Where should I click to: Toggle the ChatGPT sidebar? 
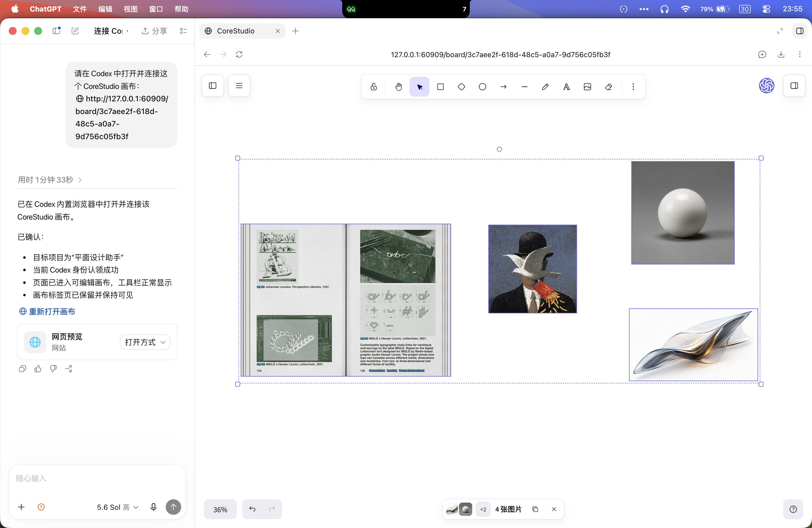pyautogui.click(x=57, y=31)
